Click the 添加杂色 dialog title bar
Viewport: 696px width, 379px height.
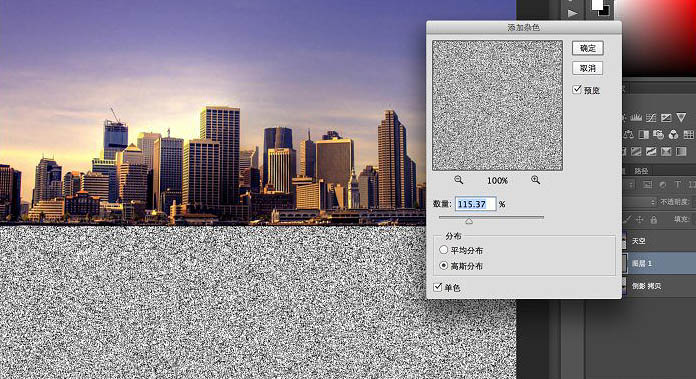(523, 27)
